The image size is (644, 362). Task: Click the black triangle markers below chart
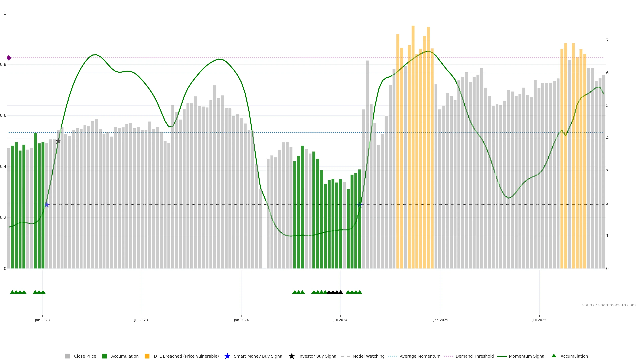coord(335,292)
